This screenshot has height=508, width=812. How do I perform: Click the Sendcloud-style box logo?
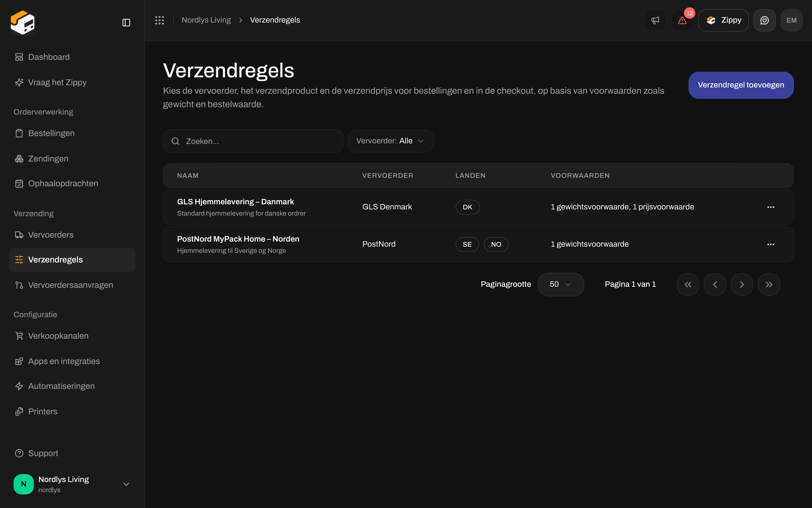pyautogui.click(x=23, y=23)
